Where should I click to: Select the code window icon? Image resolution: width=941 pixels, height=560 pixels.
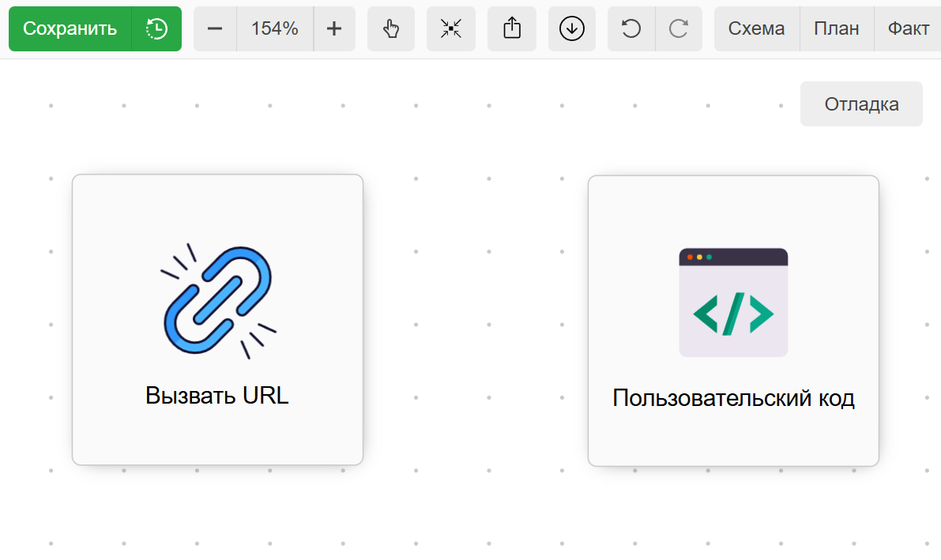click(x=733, y=303)
